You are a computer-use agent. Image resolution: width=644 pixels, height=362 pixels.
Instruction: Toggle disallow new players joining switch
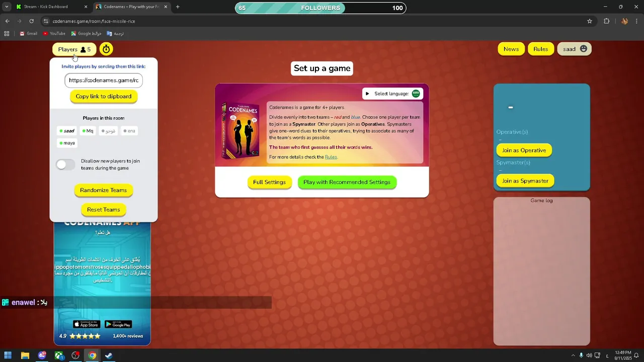click(x=65, y=164)
